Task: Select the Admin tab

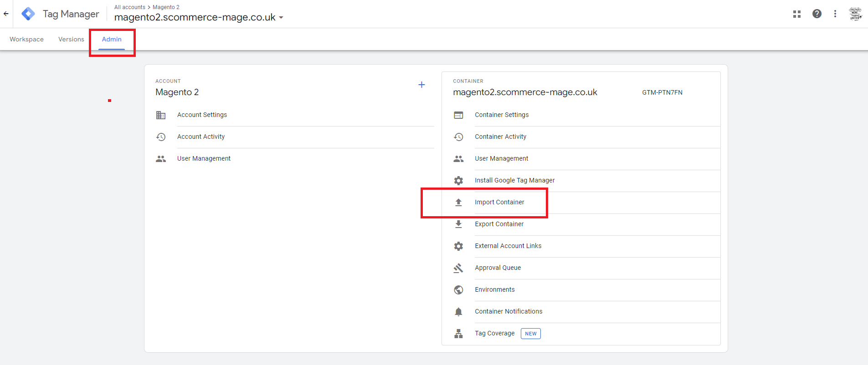Action: (112, 40)
